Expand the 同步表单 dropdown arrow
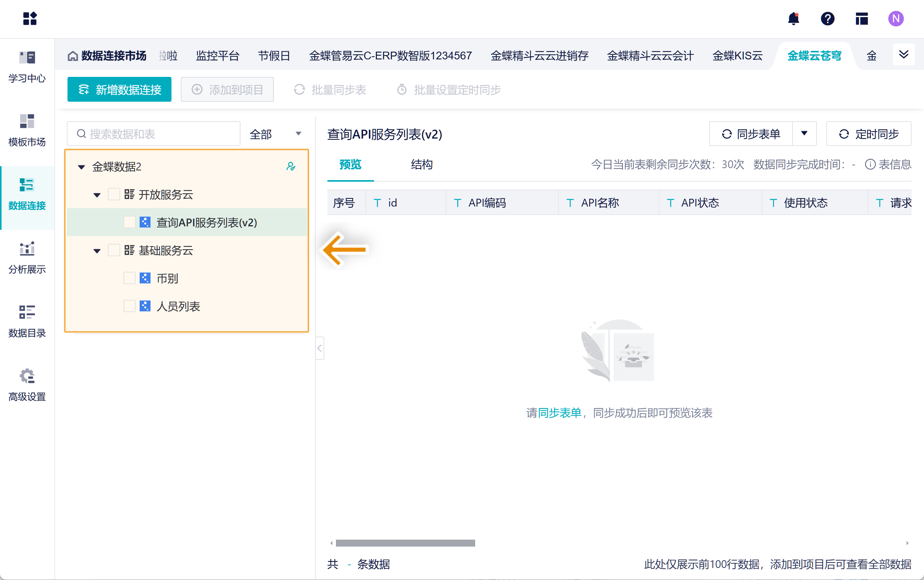This screenshot has height=580, width=924. point(804,134)
